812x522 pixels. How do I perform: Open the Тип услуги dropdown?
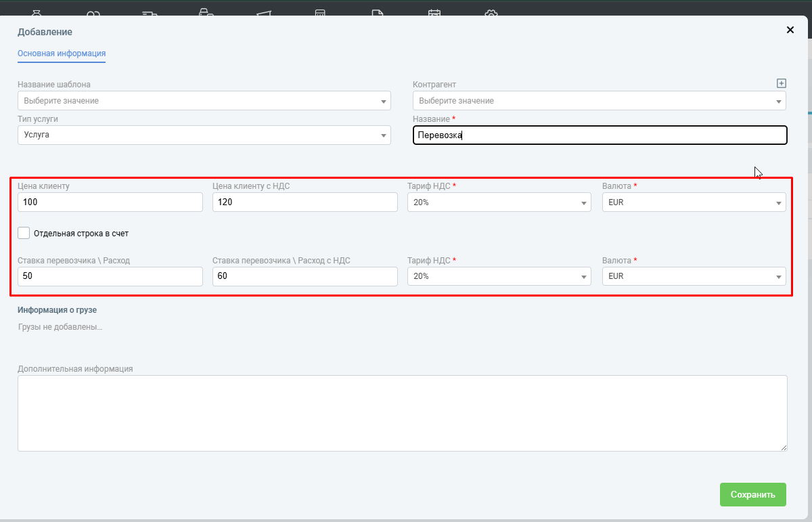(x=204, y=135)
